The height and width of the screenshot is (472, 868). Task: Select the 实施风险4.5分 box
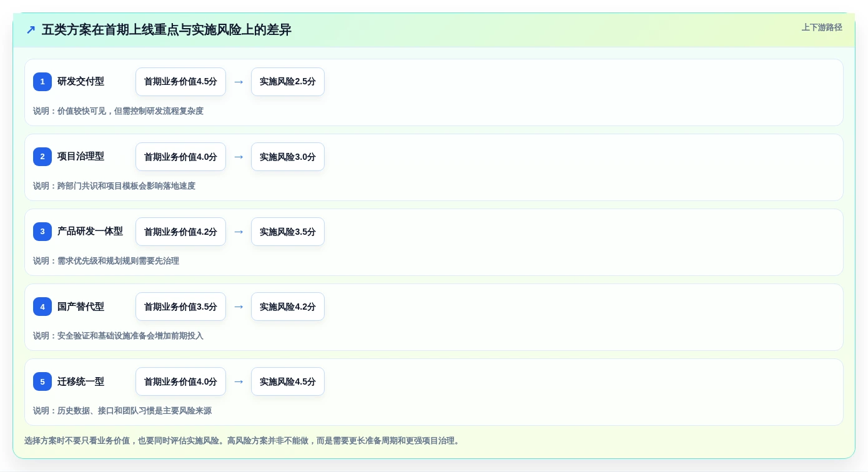click(288, 381)
